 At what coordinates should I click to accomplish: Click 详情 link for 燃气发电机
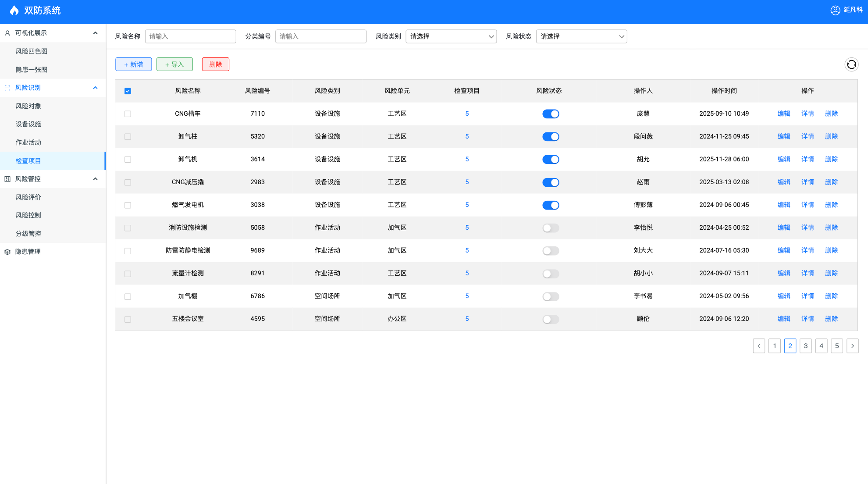tap(808, 205)
